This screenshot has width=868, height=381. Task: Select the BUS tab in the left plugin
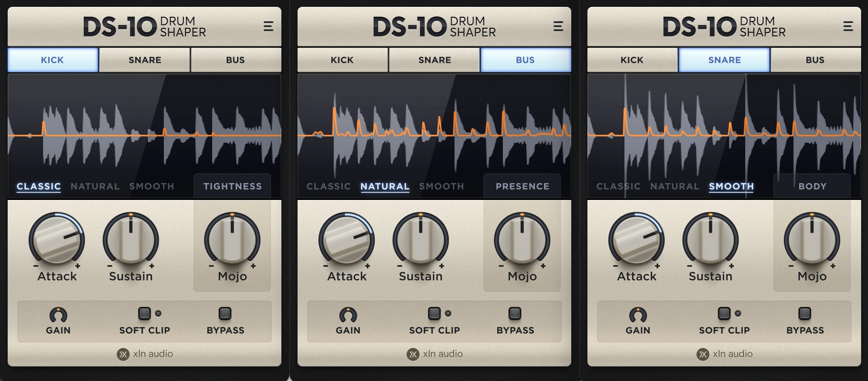(x=236, y=60)
